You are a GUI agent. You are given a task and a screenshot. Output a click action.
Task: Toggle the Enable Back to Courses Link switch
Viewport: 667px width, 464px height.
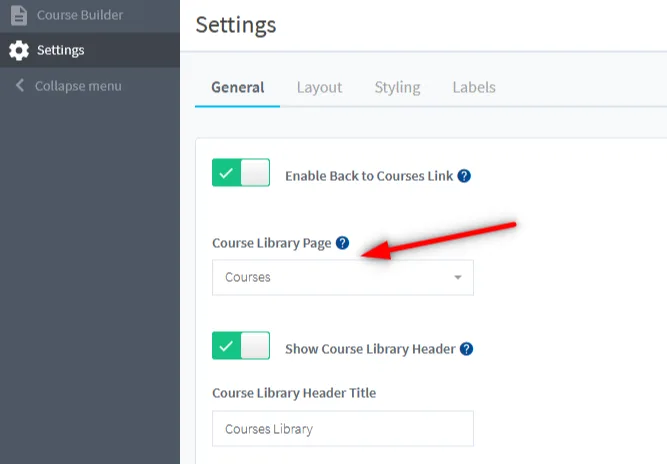coord(241,173)
